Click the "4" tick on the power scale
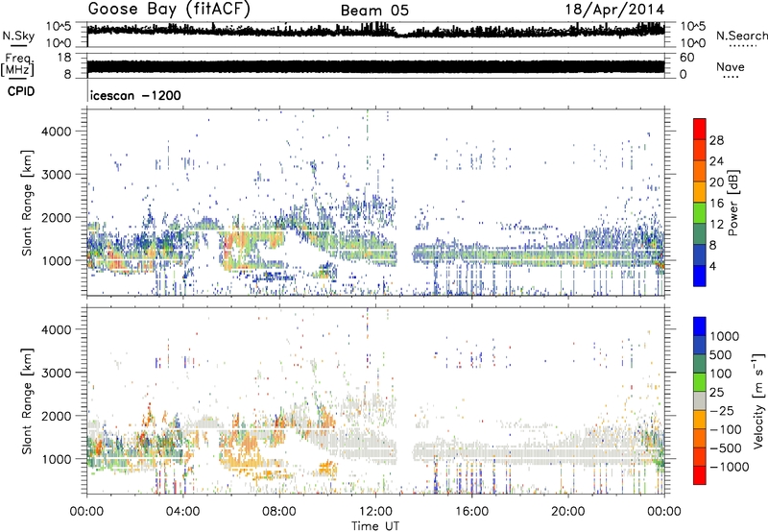The image size is (768, 532). [712, 266]
